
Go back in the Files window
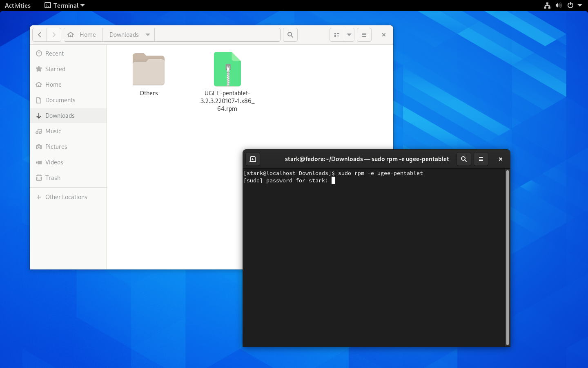pyautogui.click(x=40, y=35)
